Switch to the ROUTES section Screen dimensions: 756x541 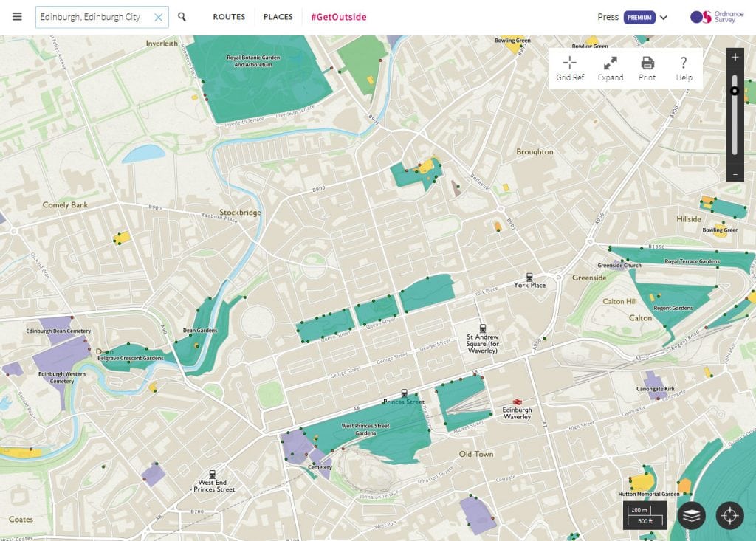[x=229, y=16]
